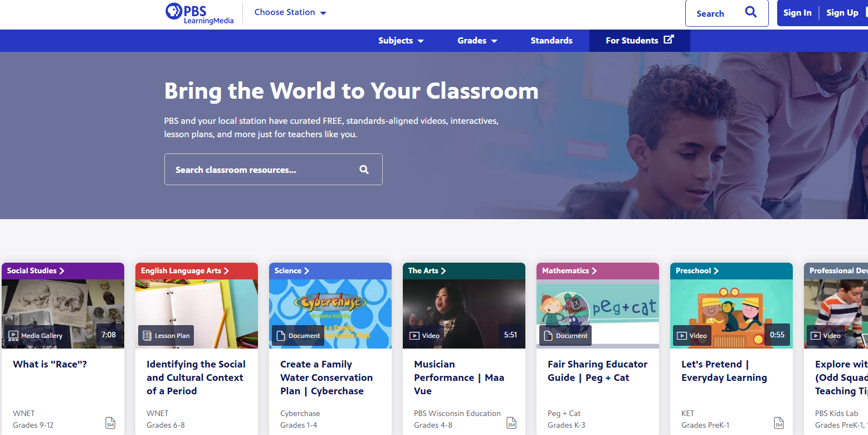The height and width of the screenshot is (435, 868).
Task: Click the Video badge on Musician Performance thumbnail
Action: pos(425,336)
